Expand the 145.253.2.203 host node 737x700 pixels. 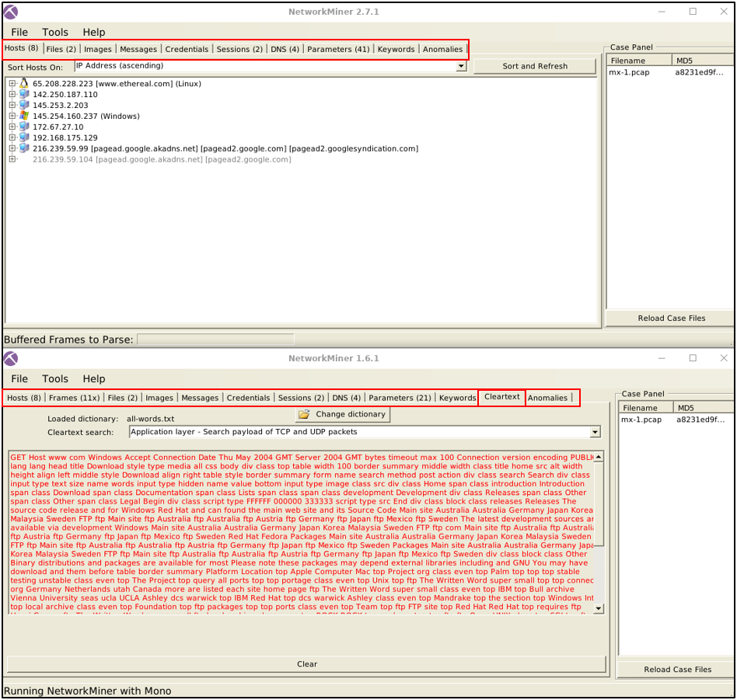click(x=12, y=105)
